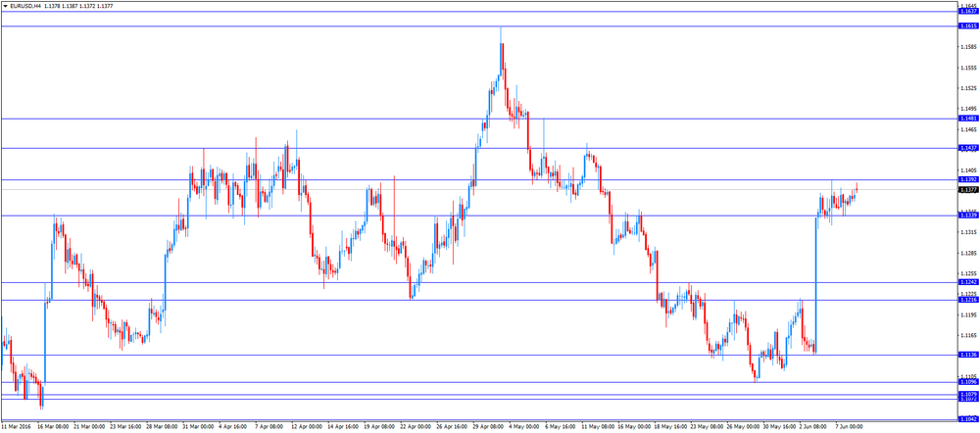Click the 19 Apr 08:00 time label
The width and height of the screenshot is (980, 433).
tap(379, 428)
